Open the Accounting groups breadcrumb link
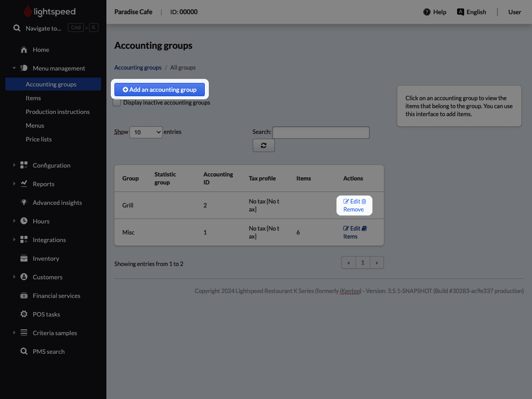 (x=137, y=67)
